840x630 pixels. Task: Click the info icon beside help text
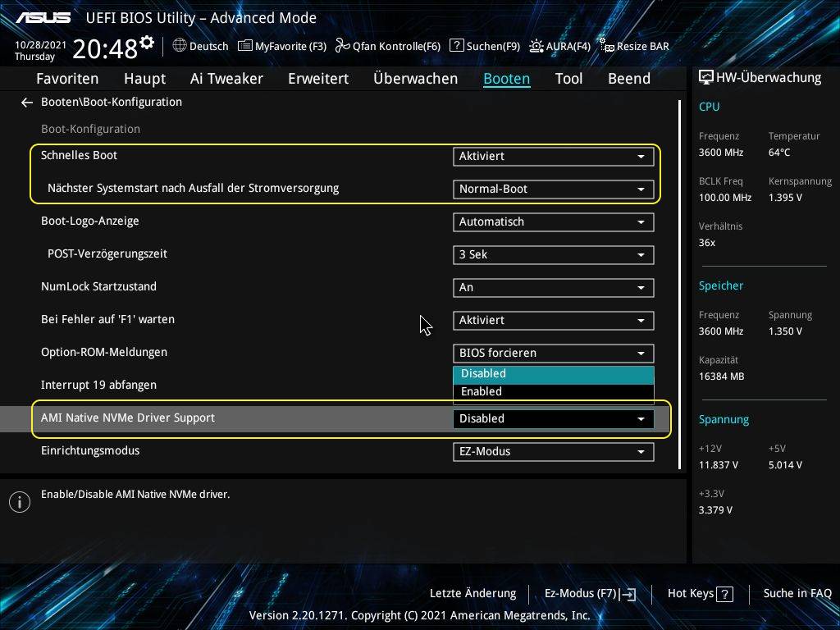point(20,502)
